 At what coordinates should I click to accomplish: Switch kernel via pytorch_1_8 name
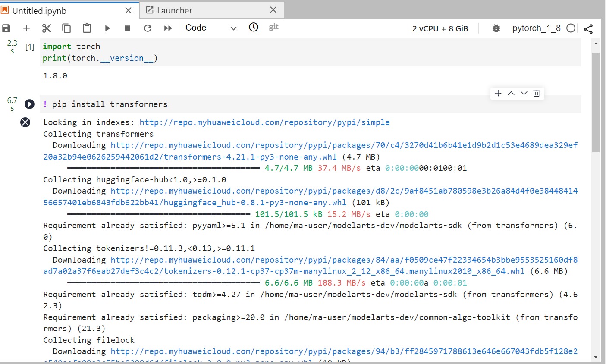536,28
